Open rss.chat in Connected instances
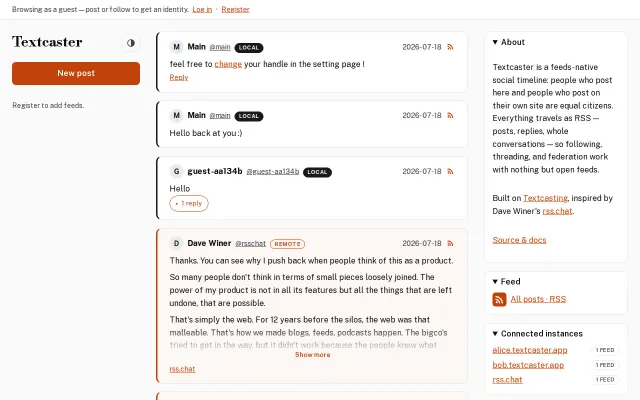This screenshot has height=400, width=640. point(507,380)
